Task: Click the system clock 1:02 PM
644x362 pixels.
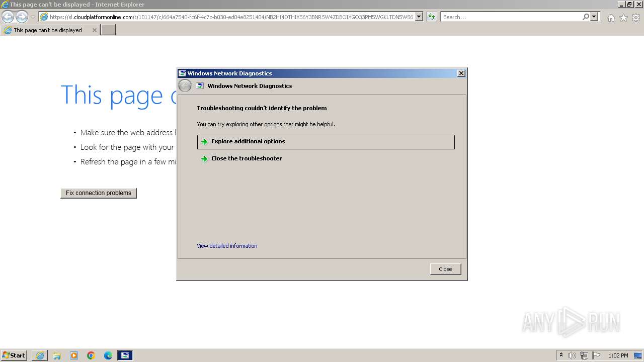Action: click(618, 355)
